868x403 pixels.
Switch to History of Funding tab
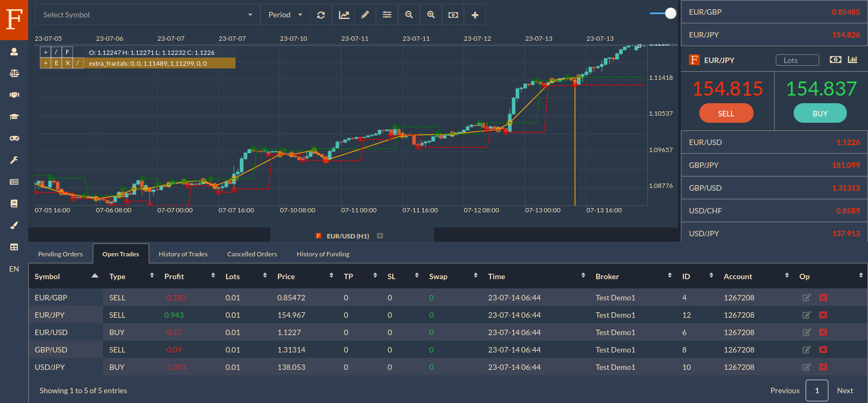(323, 254)
